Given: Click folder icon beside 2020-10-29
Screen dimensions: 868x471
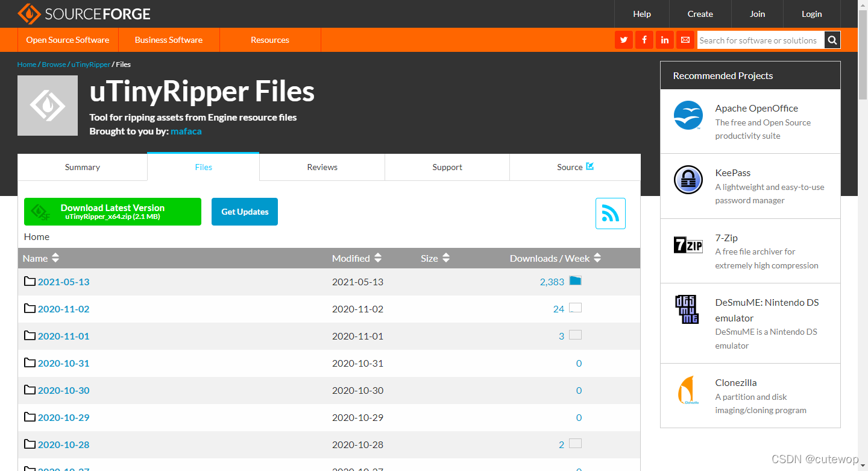Looking at the screenshot, I should [x=30, y=417].
